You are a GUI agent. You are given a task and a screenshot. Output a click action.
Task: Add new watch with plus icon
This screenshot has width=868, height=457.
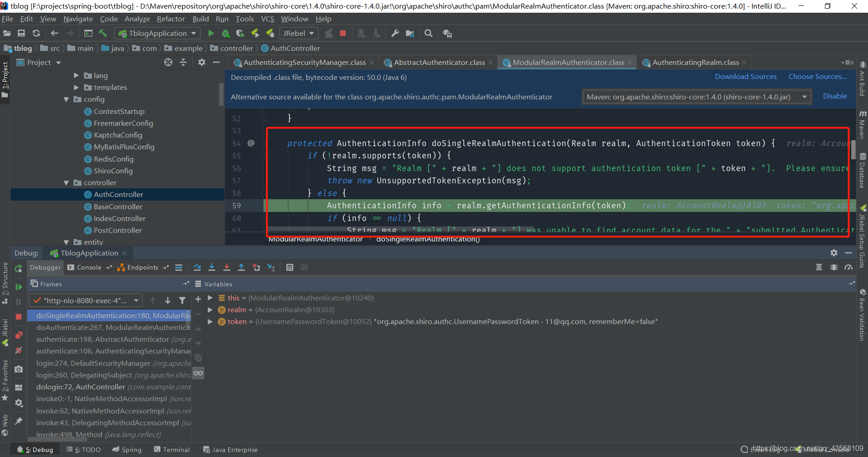click(198, 299)
